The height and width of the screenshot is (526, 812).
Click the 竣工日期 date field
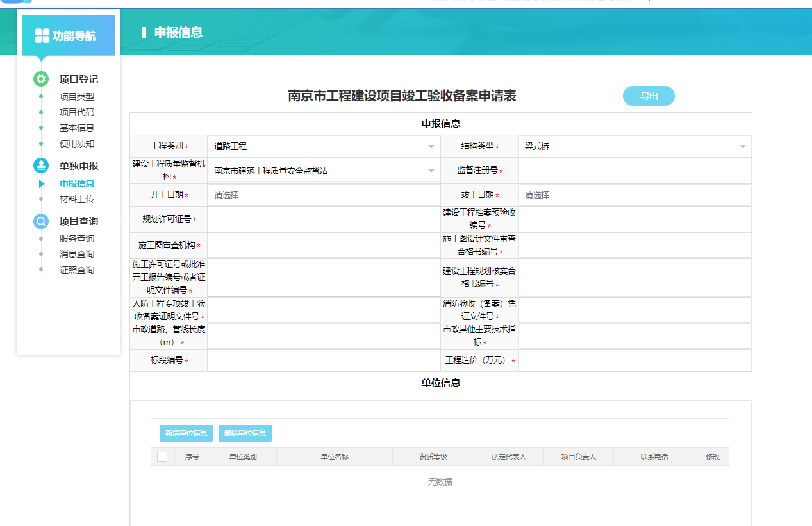634,195
